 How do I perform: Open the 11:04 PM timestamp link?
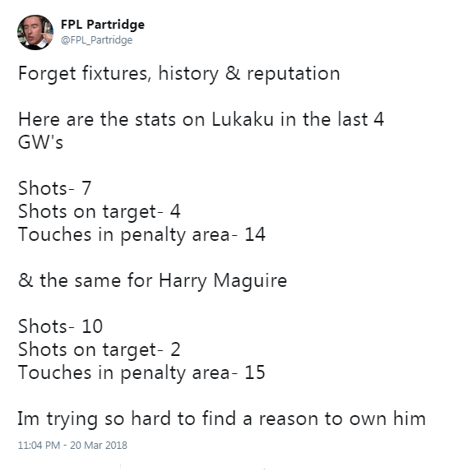[39, 445]
